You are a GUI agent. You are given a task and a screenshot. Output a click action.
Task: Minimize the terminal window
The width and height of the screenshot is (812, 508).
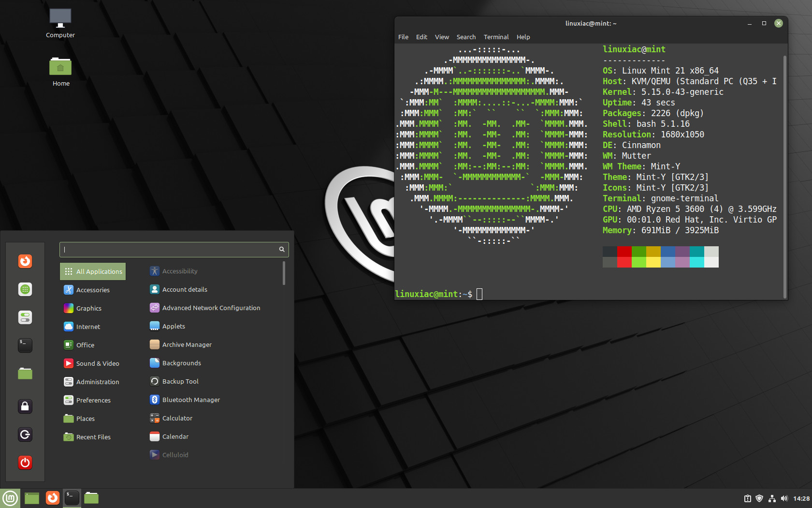coord(750,23)
